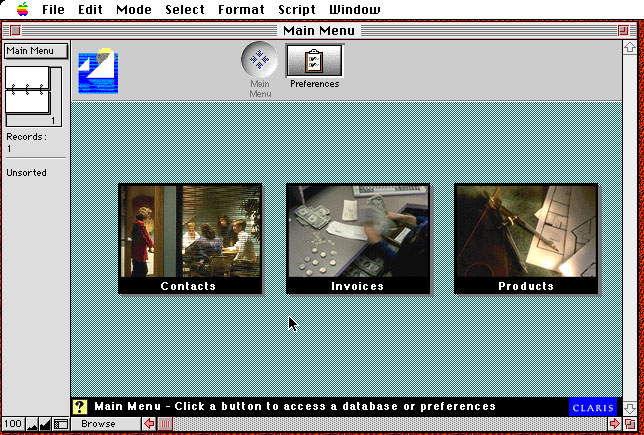The image size is (644, 435).
Task: Open the Select menu
Action: tap(185, 9)
